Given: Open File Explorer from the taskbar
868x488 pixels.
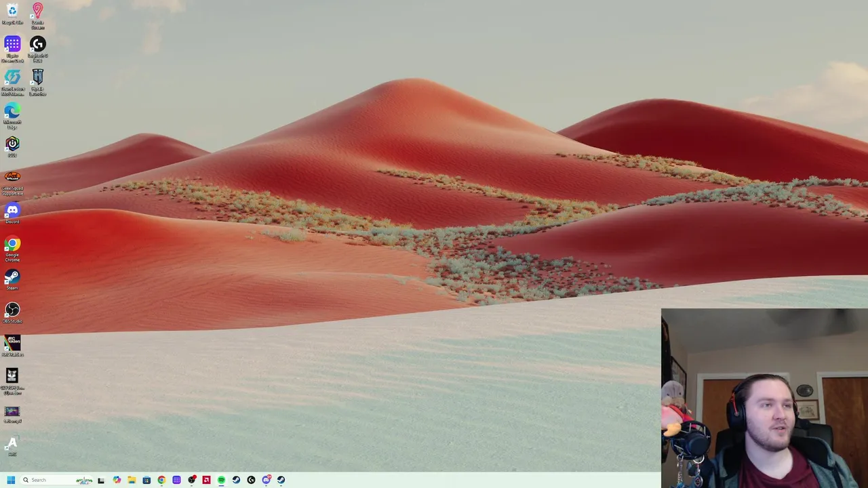Looking at the screenshot, I should point(132,480).
